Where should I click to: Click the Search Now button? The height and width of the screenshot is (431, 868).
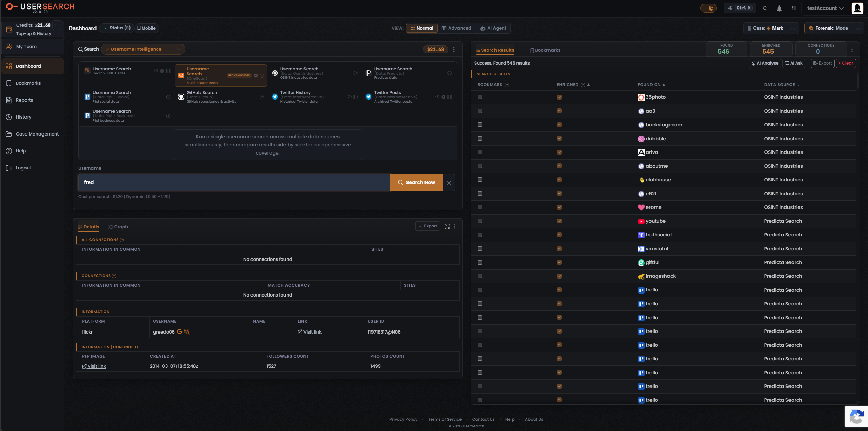coord(416,182)
